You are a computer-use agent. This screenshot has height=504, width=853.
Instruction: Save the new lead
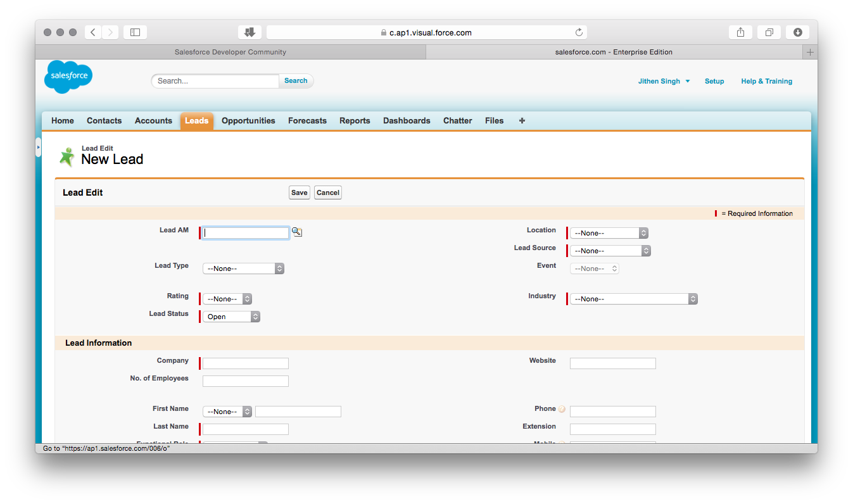coord(300,192)
